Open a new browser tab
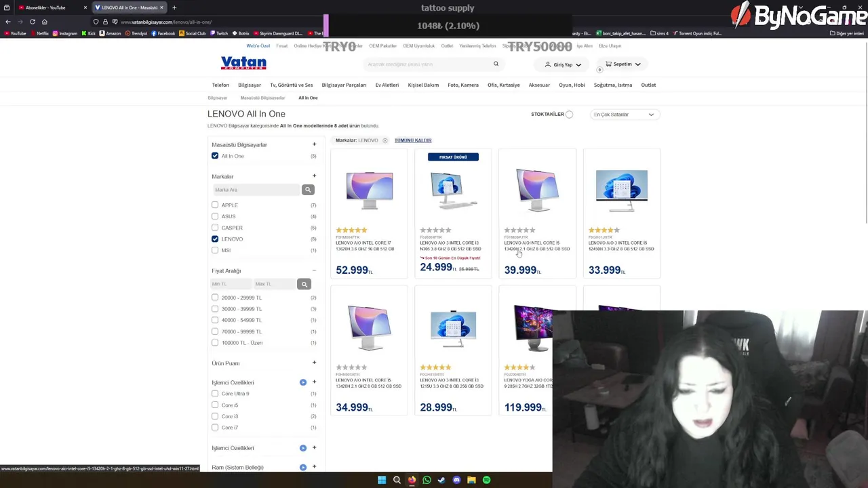 [174, 7]
